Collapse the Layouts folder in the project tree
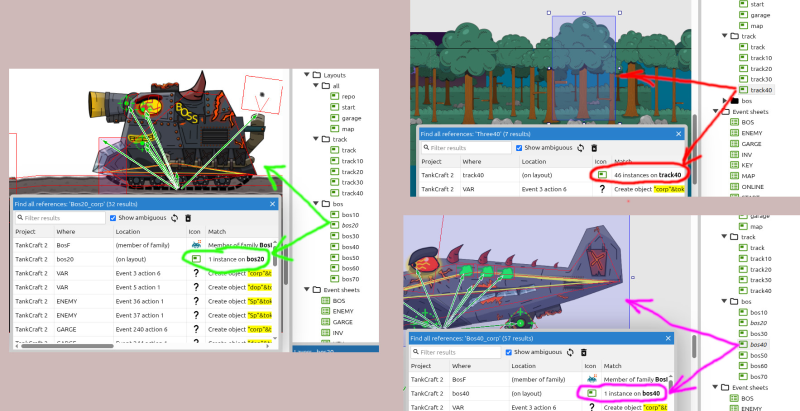 tap(304, 75)
